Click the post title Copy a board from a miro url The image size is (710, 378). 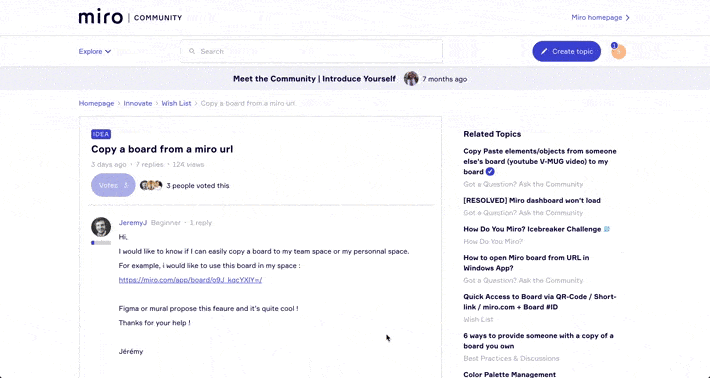(x=162, y=149)
